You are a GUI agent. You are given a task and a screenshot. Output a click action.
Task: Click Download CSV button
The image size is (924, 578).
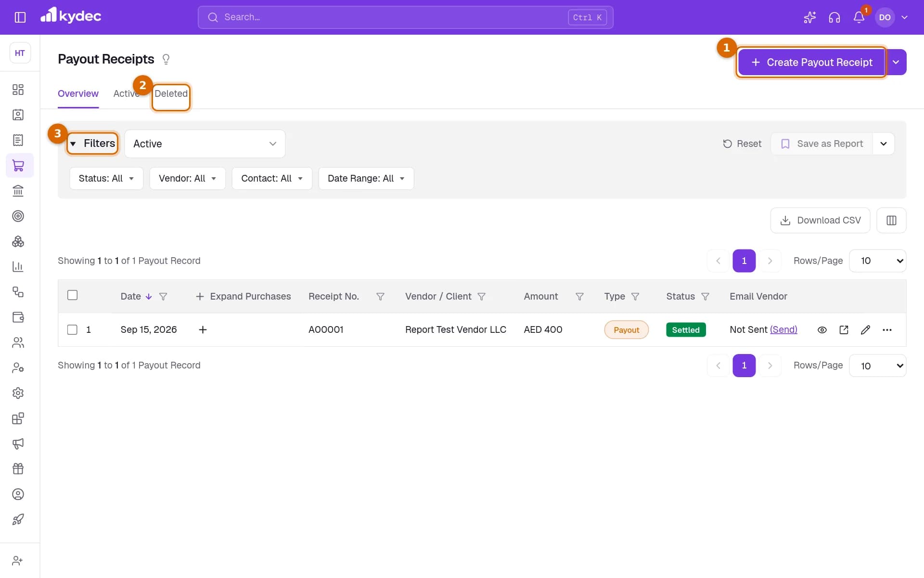tap(820, 221)
